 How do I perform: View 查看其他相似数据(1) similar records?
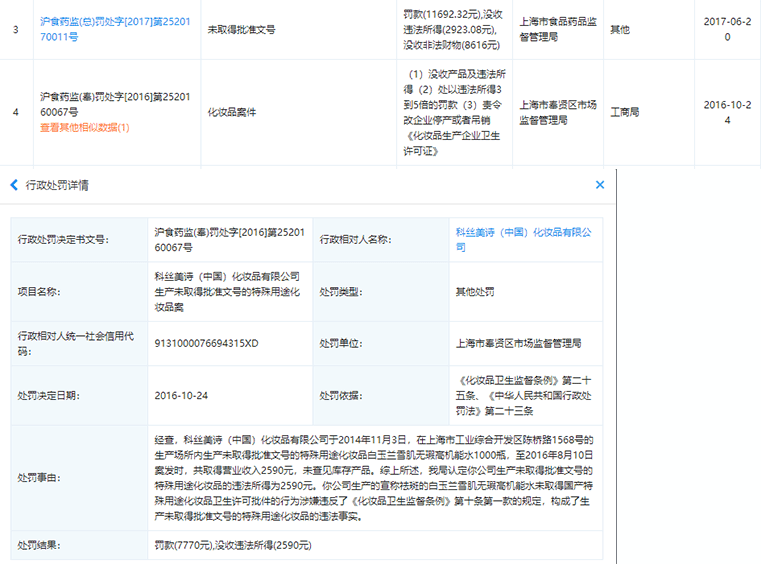pyautogui.click(x=85, y=127)
